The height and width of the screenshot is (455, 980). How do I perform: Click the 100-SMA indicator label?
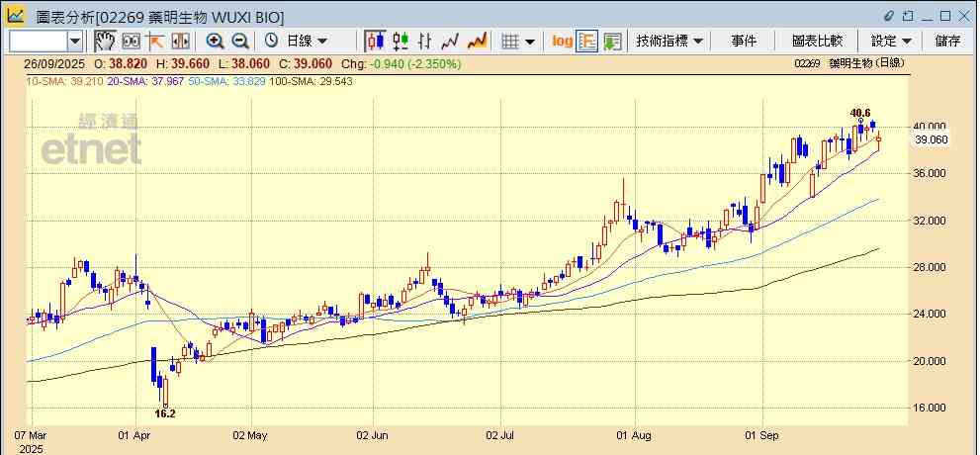tap(310, 81)
